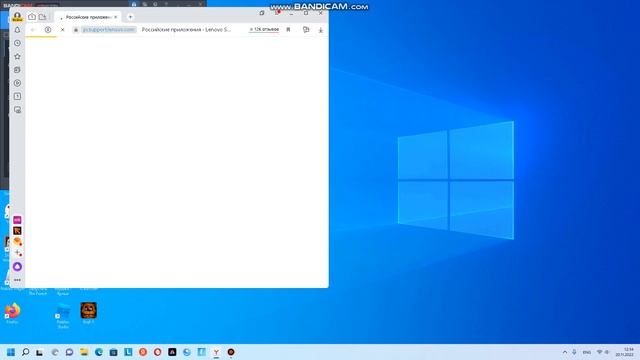Switch to Yandex Browser on taskbar
Image resolution: width=640 pixels, height=360 pixels.
(x=216, y=352)
